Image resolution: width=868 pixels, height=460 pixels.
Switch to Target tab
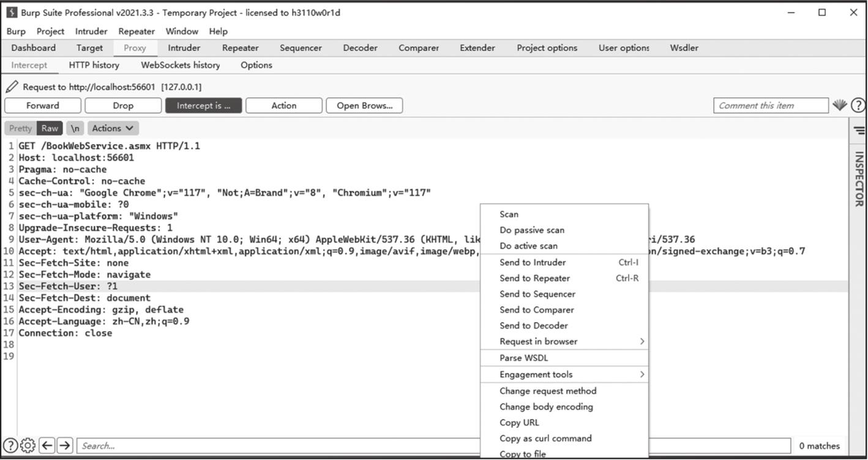click(89, 48)
